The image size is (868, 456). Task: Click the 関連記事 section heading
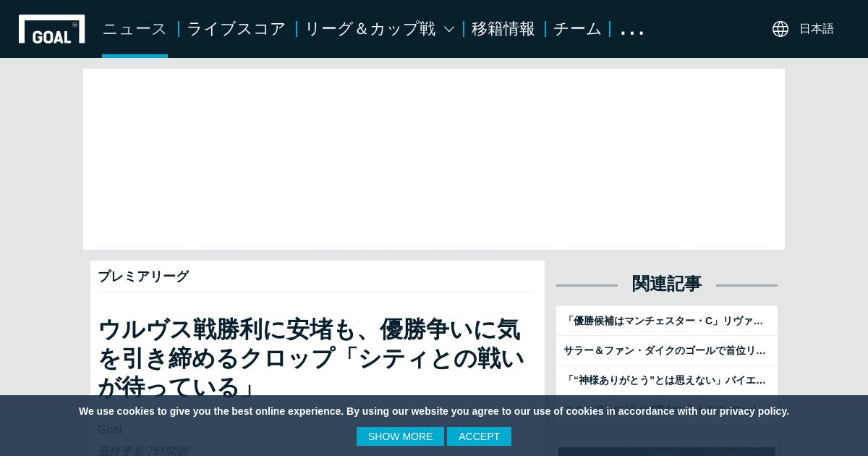[667, 284]
